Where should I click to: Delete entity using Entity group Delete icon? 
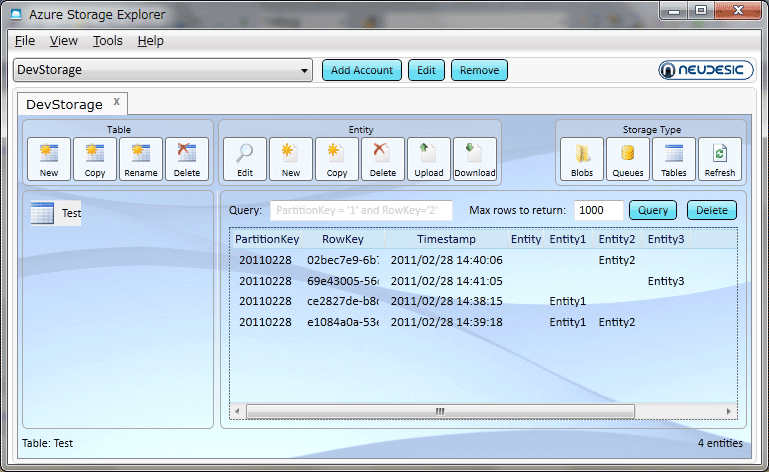383,159
